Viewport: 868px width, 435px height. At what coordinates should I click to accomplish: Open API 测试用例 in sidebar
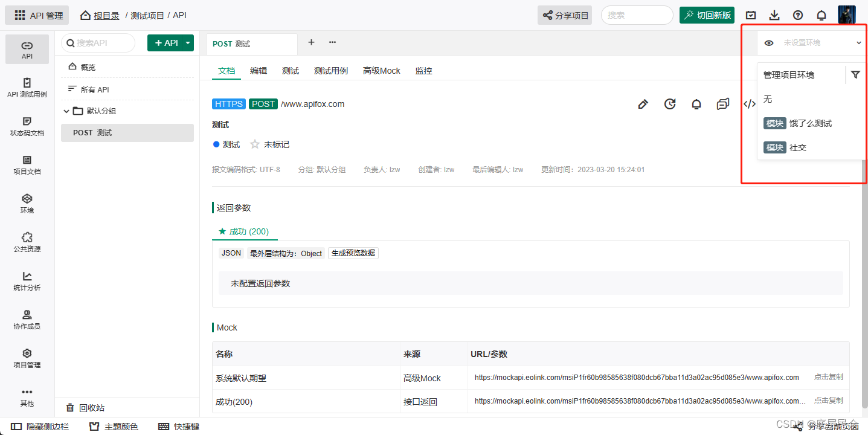pos(27,88)
